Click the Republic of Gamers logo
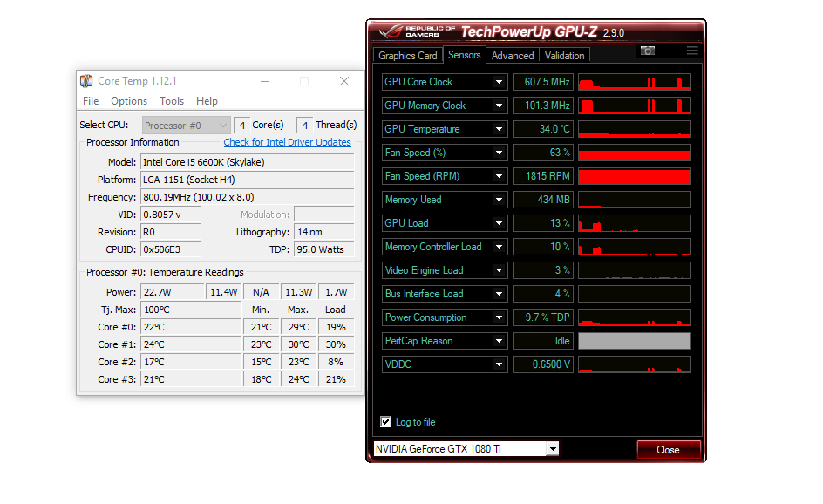Screen dimensions: 823x504 point(418,31)
